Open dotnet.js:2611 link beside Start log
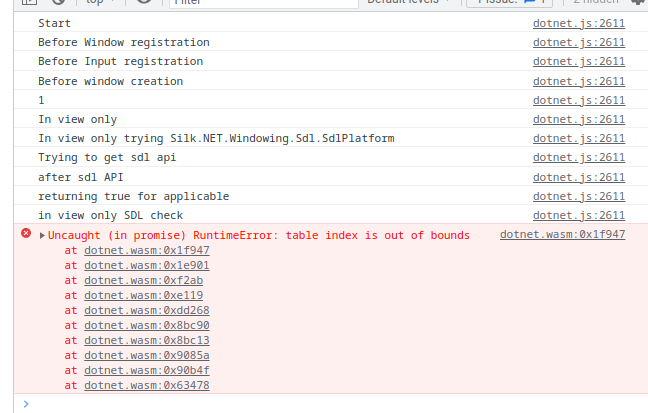The image size is (648, 413). 578,23
